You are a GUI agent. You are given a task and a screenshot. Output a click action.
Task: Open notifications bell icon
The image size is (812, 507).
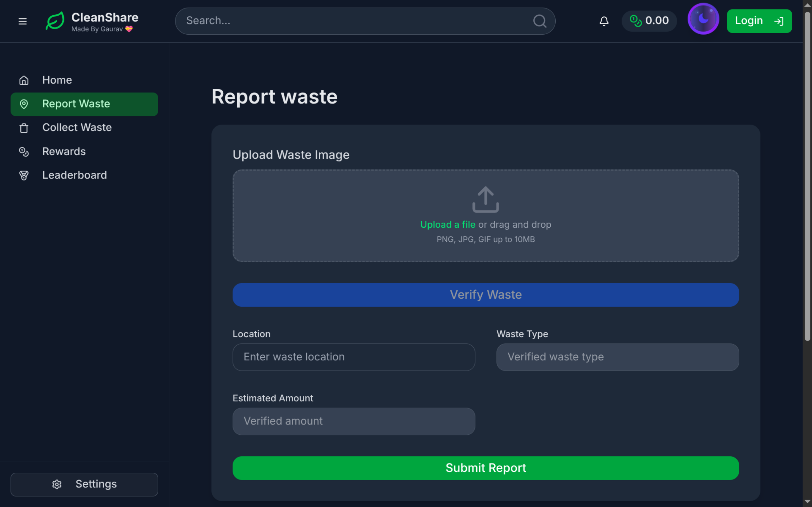tap(604, 21)
